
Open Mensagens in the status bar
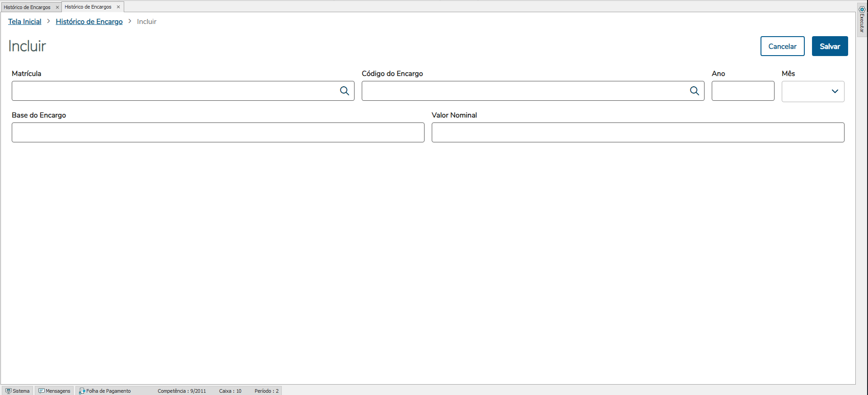tap(55, 391)
